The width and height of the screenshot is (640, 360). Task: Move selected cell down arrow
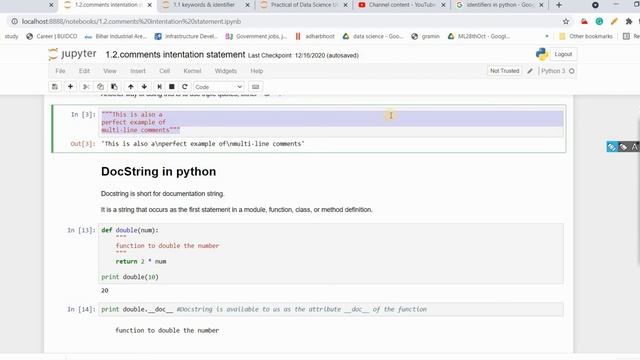pos(144,87)
